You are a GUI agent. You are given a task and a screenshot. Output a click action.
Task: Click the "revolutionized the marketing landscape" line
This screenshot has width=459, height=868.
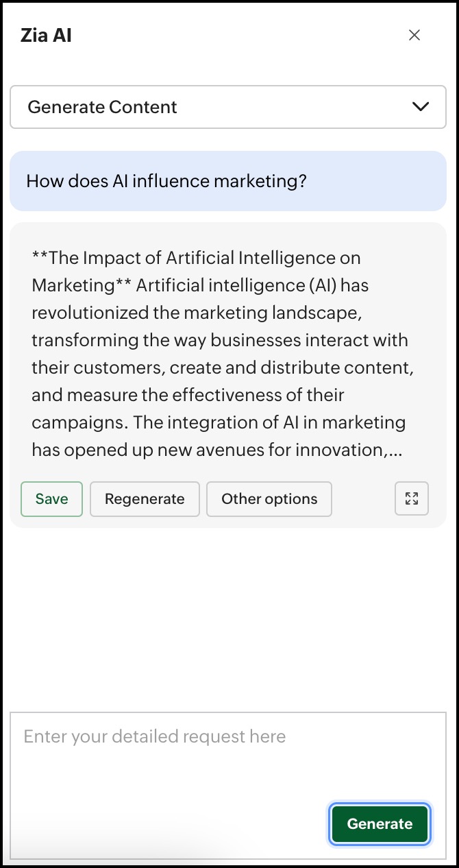pyautogui.click(x=197, y=313)
